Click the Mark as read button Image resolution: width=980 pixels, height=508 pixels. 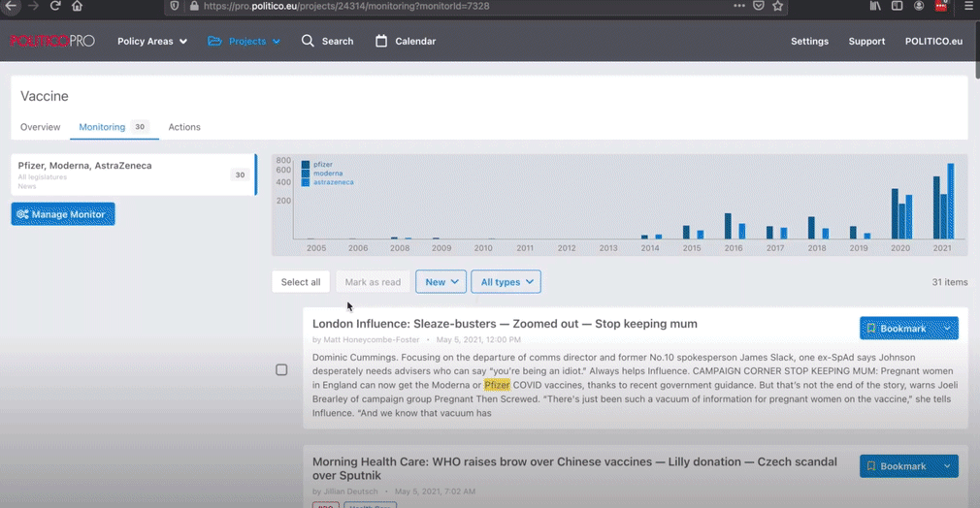click(373, 282)
